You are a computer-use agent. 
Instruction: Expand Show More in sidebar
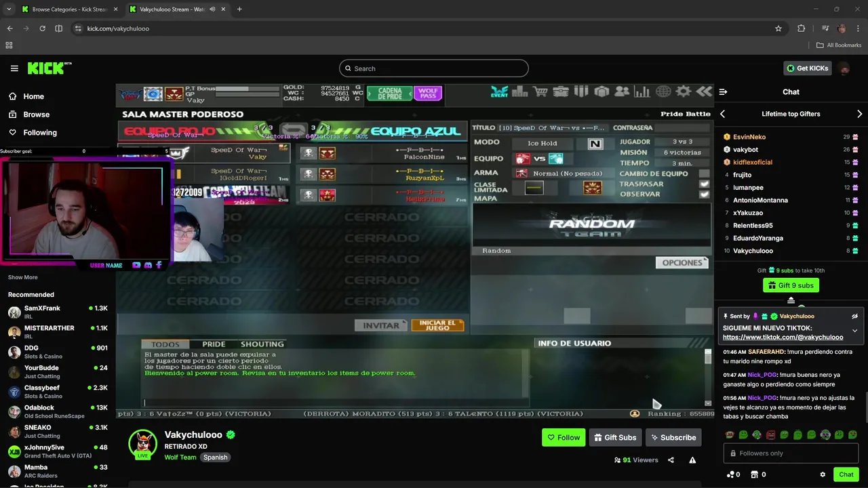click(23, 277)
